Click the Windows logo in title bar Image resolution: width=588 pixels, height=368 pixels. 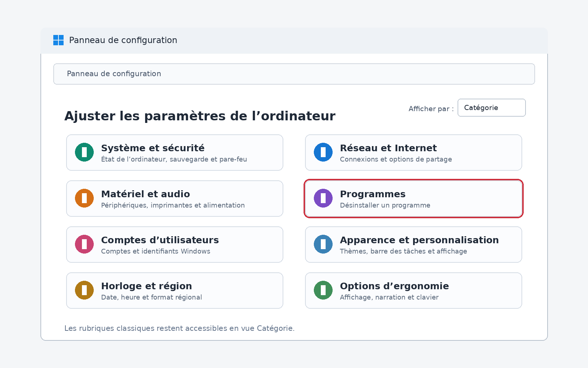click(x=58, y=40)
